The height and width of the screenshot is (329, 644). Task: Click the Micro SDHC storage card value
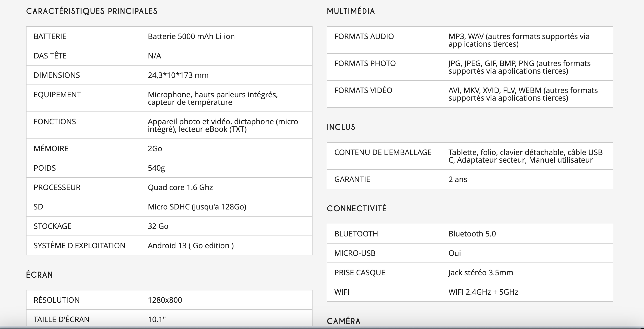[x=197, y=207]
